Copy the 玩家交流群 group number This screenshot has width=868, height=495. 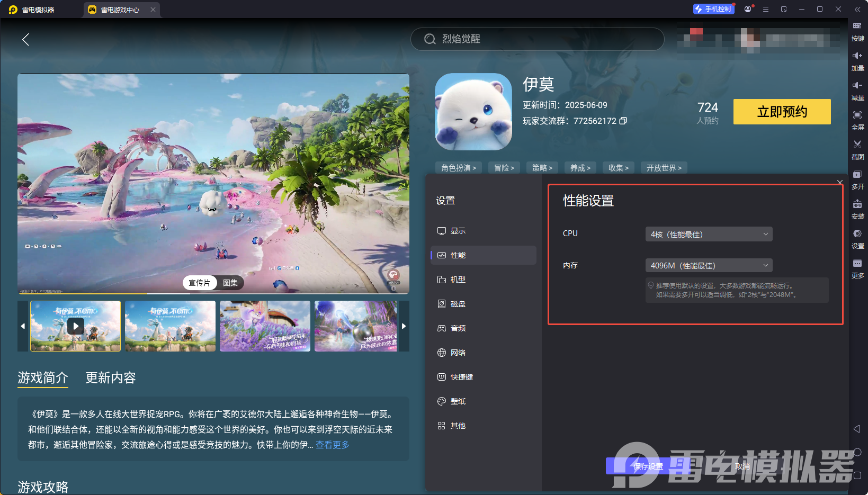[x=623, y=121]
